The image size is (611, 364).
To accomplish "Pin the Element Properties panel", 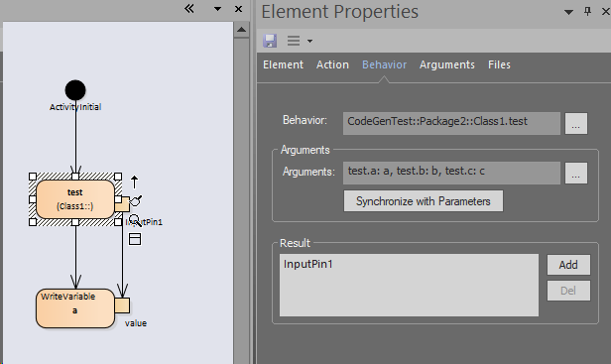I will [587, 11].
